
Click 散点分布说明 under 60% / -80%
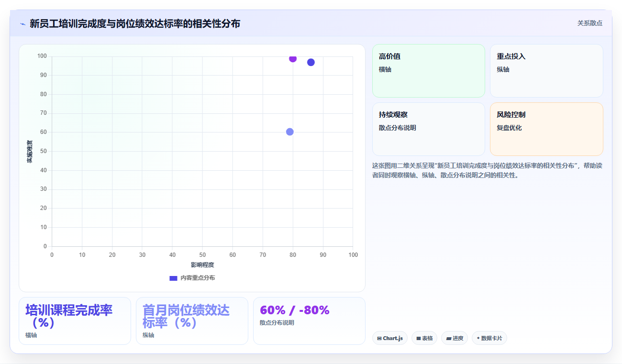277,323
